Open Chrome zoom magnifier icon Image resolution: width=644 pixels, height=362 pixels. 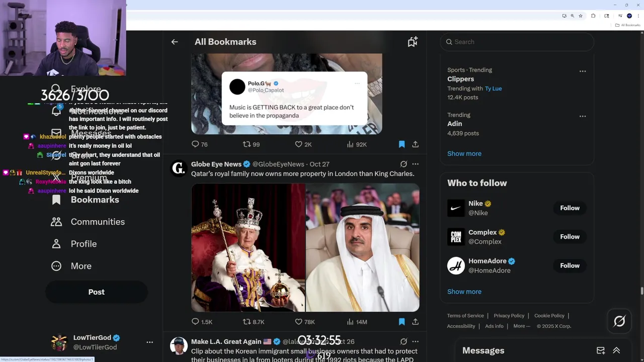point(572,16)
